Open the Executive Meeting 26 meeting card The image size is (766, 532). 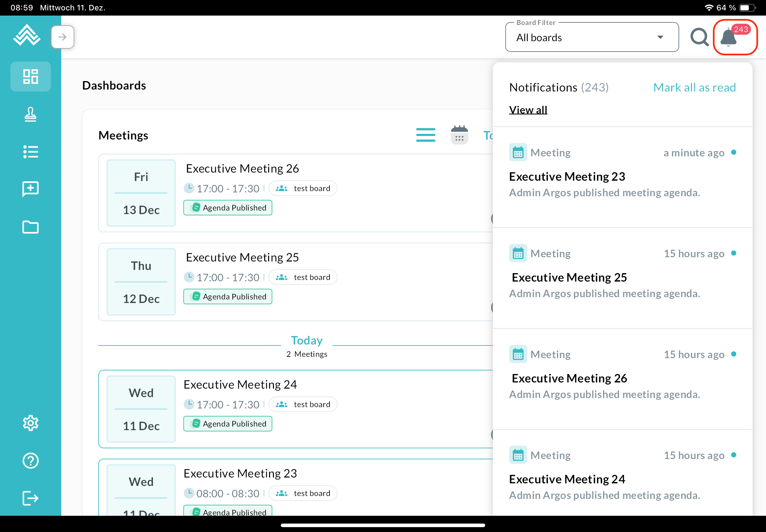[x=242, y=169]
